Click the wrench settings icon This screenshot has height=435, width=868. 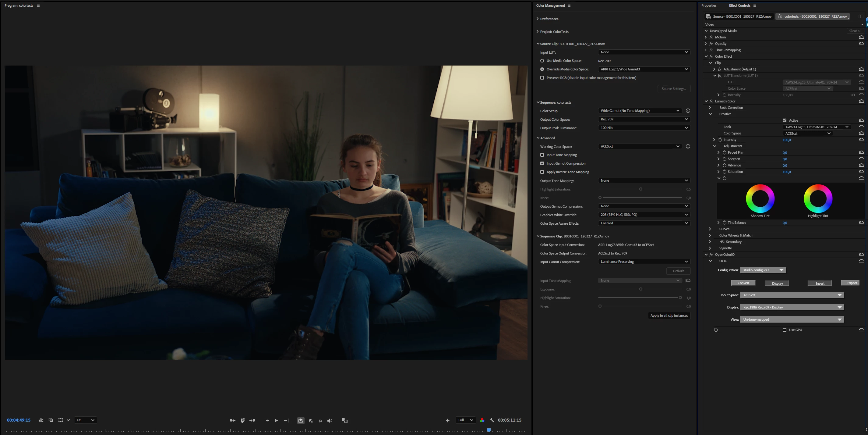click(x=492, y=420)
